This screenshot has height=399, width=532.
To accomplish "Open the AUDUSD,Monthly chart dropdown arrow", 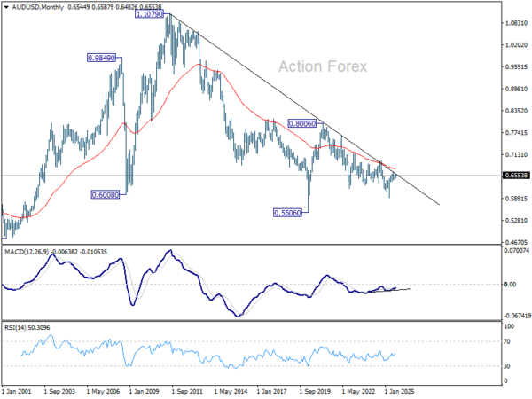I will (x=6, y=7).
